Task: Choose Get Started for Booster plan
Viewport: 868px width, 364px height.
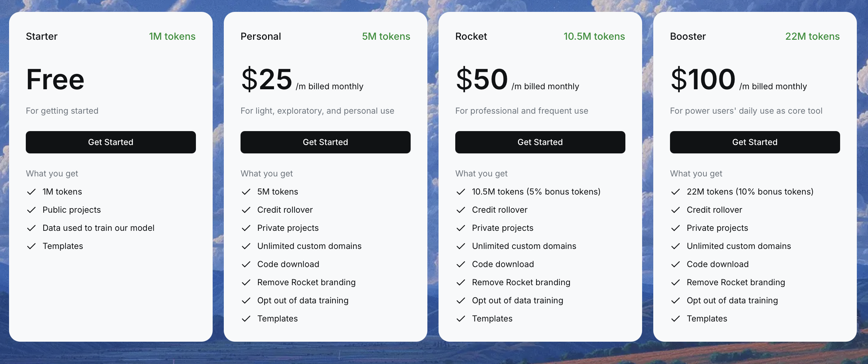Action: tap(755, 142)
